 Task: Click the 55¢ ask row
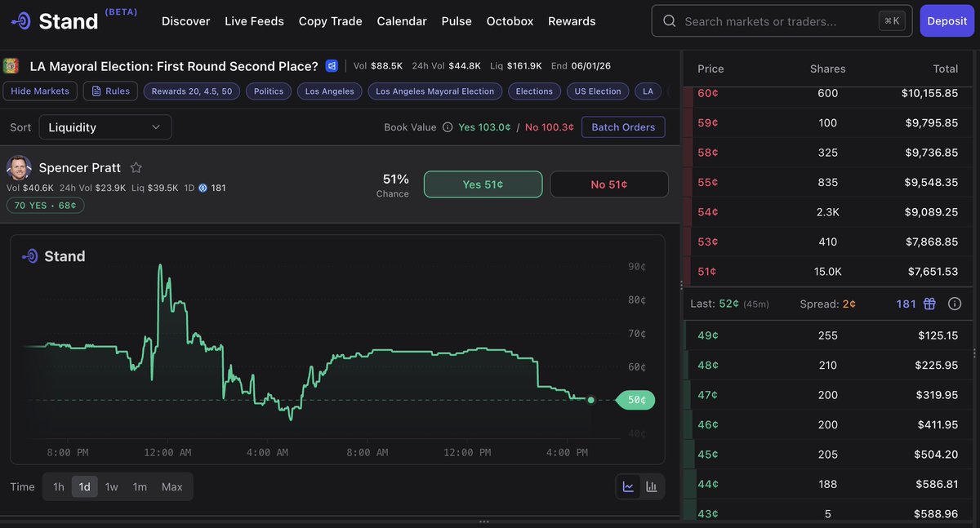(827, 182)
